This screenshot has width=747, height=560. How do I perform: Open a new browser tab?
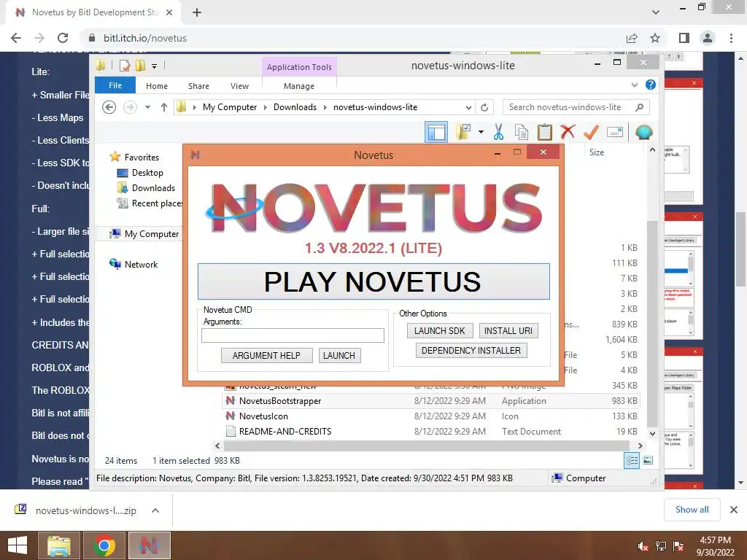[197, 12]
